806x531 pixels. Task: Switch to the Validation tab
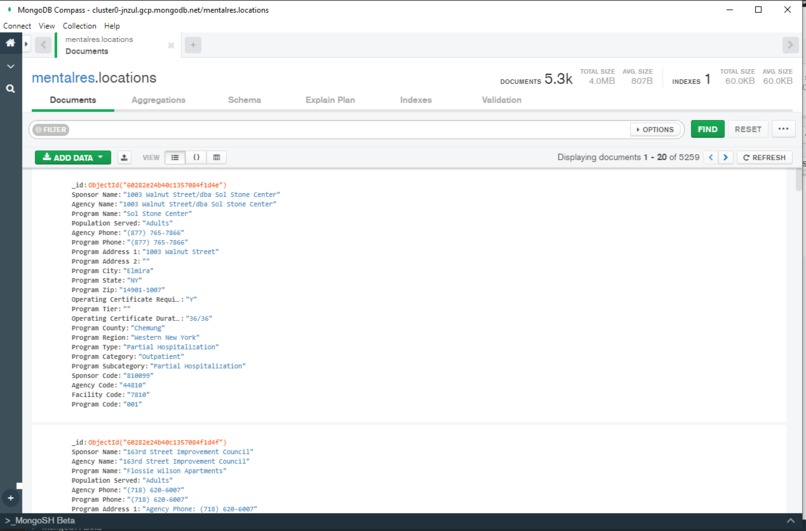[502, 100]
